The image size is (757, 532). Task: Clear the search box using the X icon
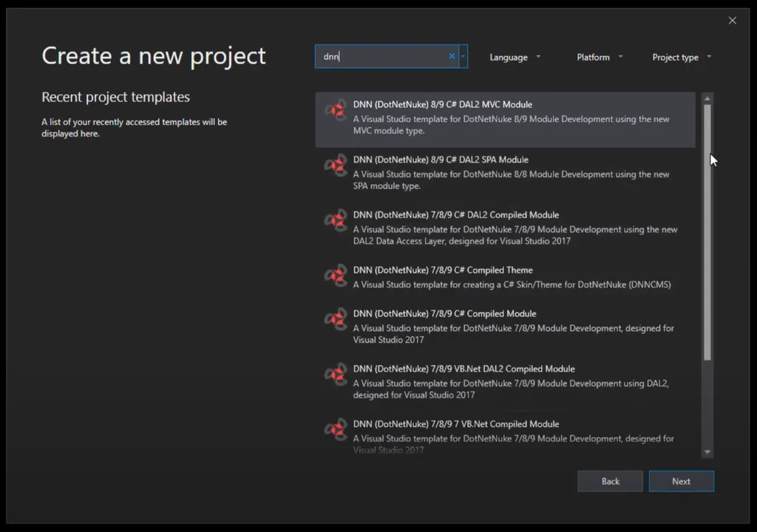452,56
